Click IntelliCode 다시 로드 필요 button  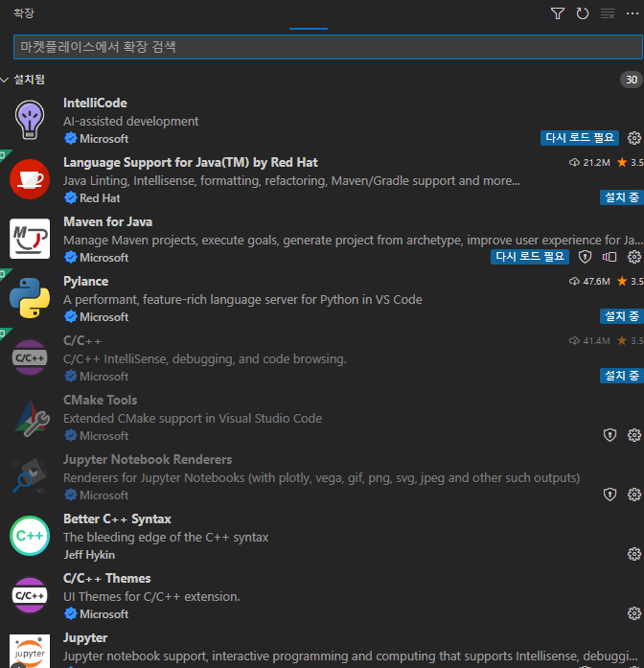tap(579, 138)
